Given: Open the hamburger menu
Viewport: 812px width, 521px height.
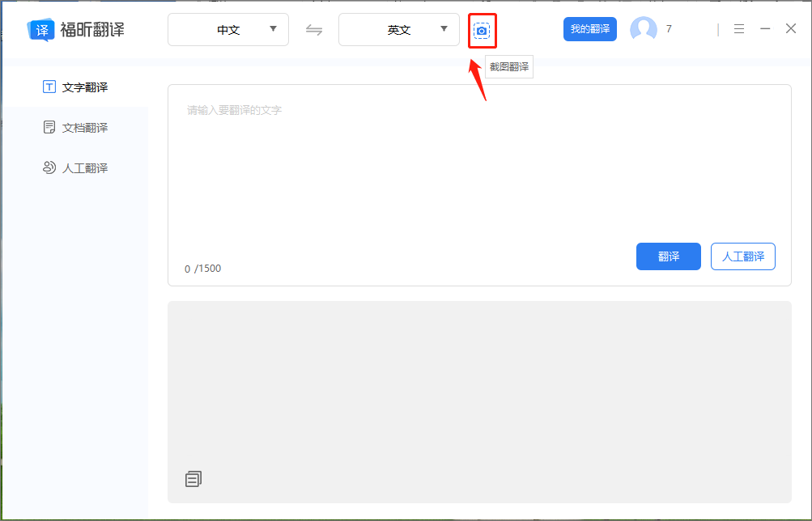Looking at the screenshot, I should (738, 28).
